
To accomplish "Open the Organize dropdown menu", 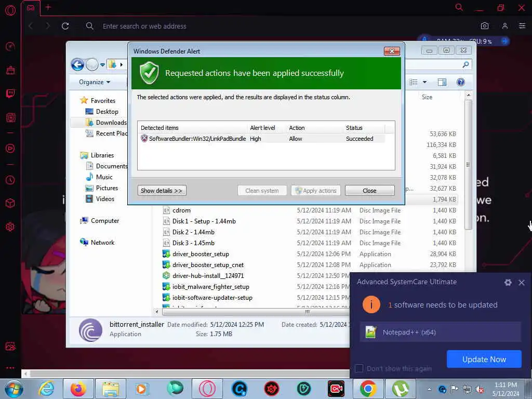I will pos(95,82).
